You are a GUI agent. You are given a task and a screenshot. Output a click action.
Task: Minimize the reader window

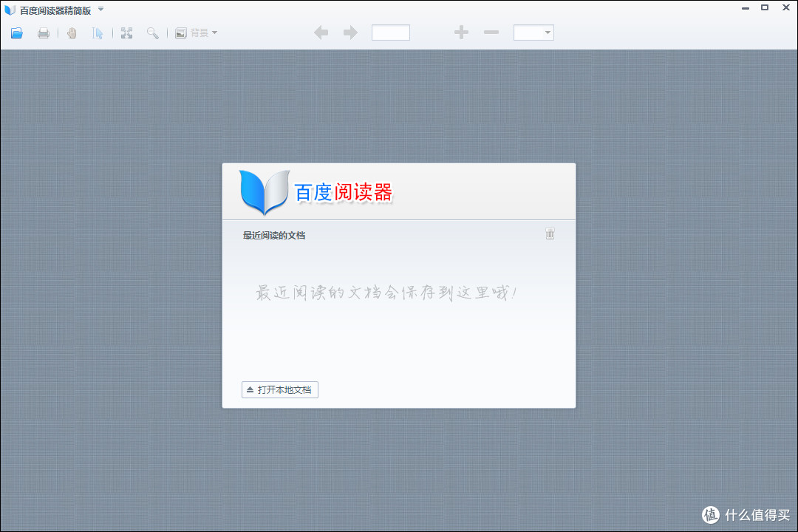746,8
